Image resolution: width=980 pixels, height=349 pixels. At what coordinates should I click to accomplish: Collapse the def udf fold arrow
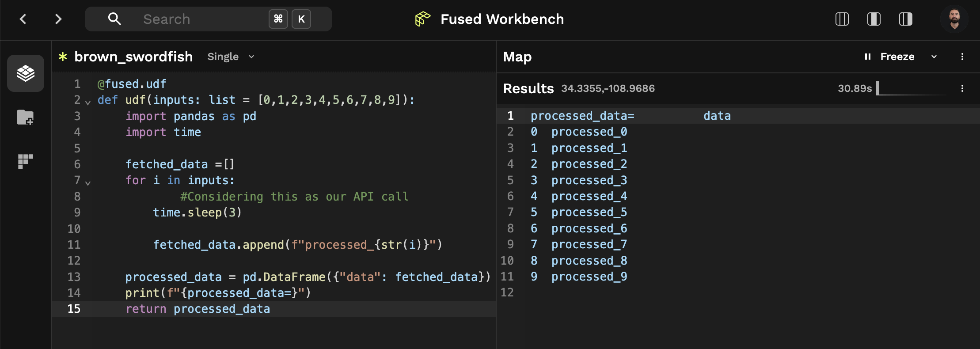[x=88, y=102]
